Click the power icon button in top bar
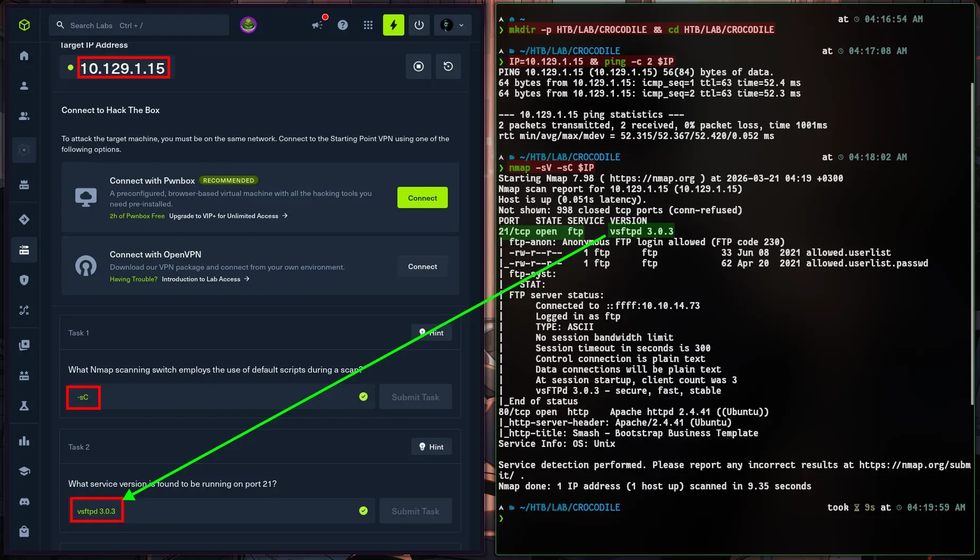The image size is (980, 560). 419,25
